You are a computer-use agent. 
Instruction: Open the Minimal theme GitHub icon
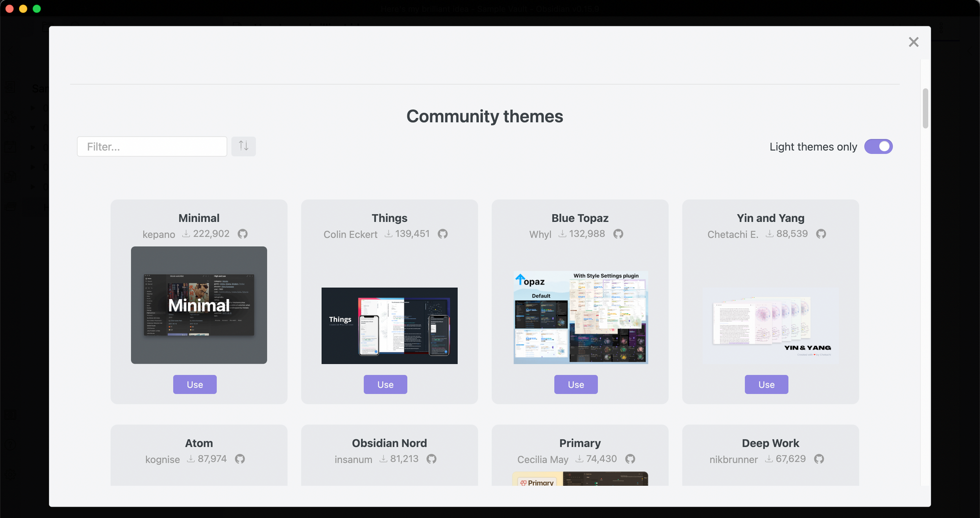coord(243,234)
